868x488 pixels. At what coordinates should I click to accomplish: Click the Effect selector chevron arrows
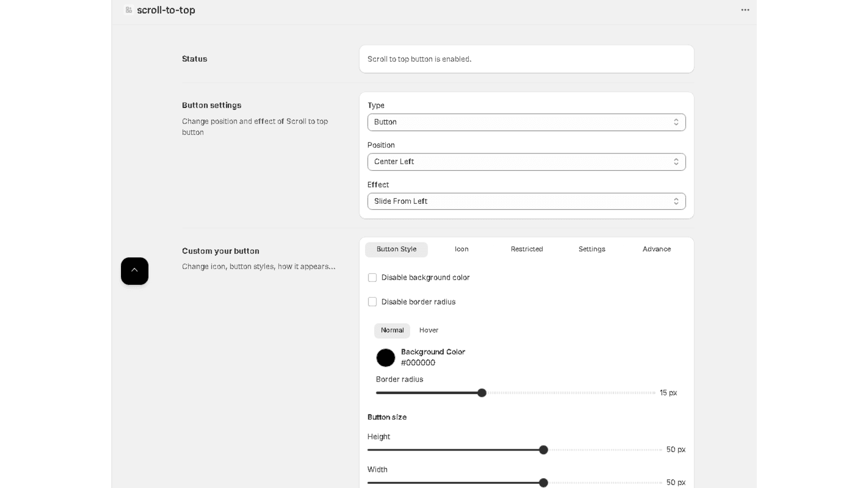coord(676,201)
